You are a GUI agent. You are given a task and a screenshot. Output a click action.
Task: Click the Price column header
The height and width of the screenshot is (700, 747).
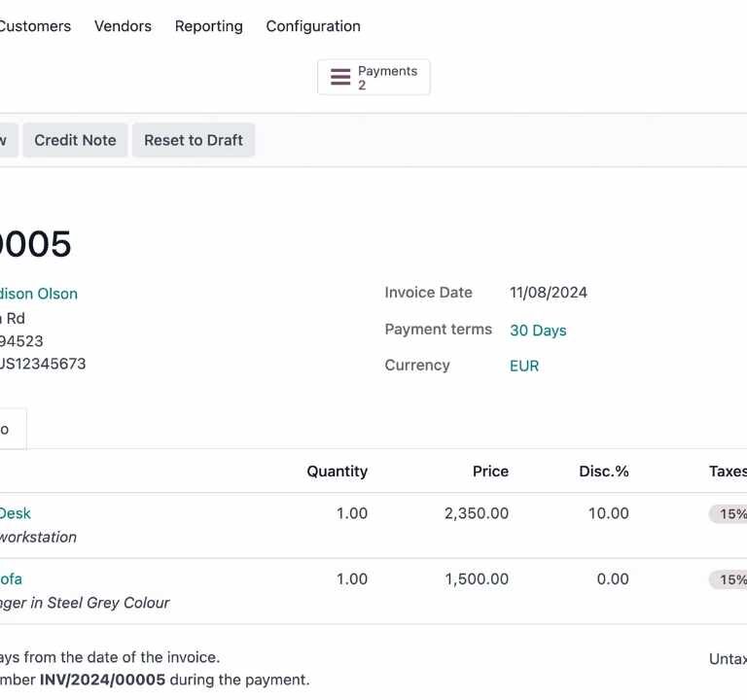point(490,472)
